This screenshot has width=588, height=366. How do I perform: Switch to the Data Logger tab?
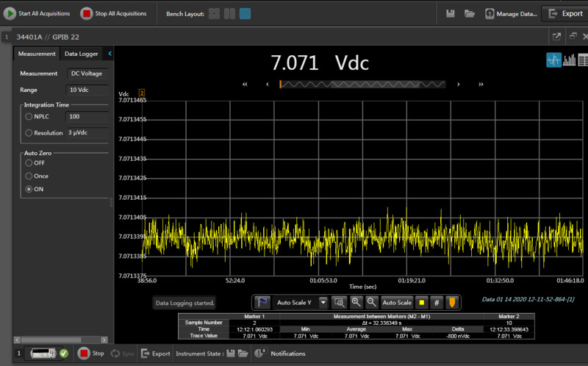pyautogui.click(x=81, y=54)
